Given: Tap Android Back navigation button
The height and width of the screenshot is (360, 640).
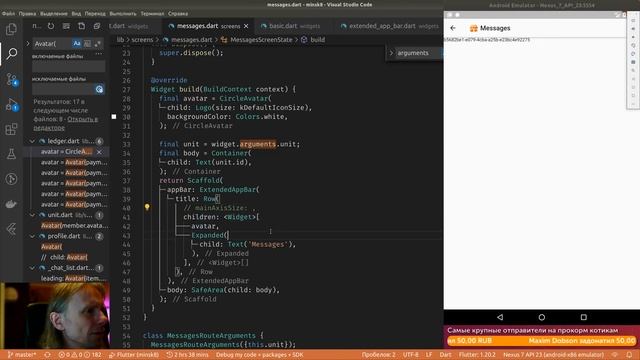Looking at the screenshot, I should pyautogui.click(x=500, y=317).
